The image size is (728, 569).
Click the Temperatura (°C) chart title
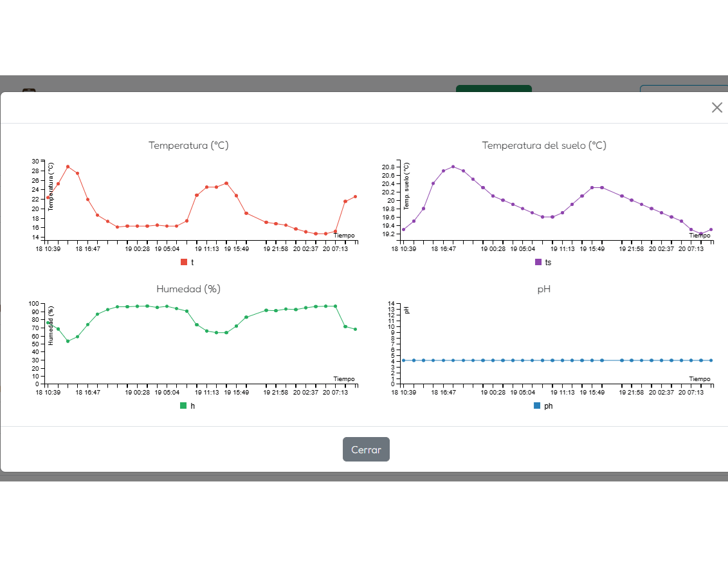click(188, 145)
